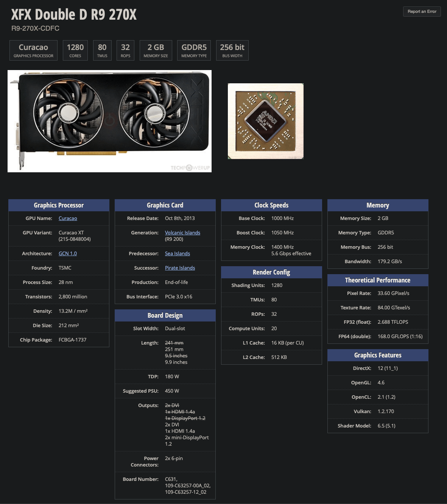The width and height of the screenshot is (447, 504).
Task: Follow the Volcanic Islands generation link
Action: (x=182, y=233)
